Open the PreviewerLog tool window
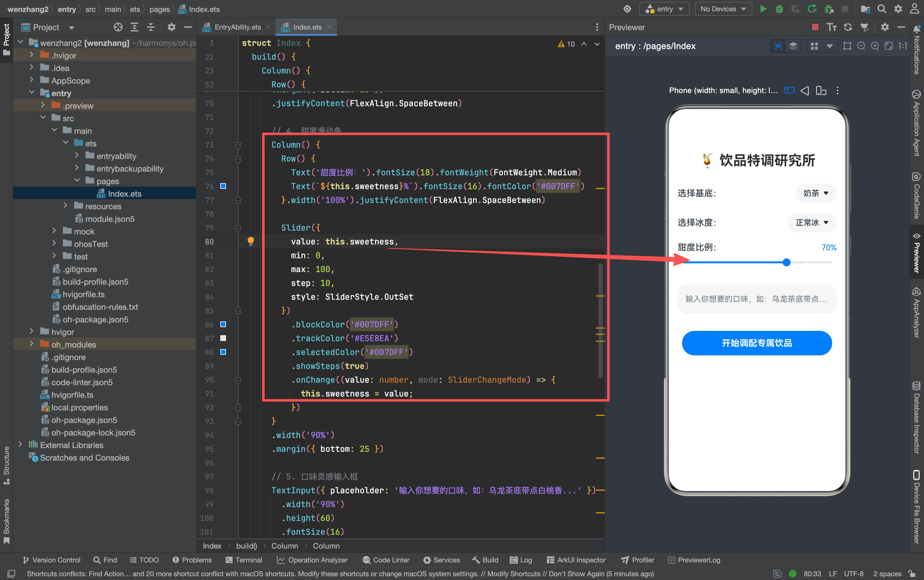Viewport: 924px width, 580px height. pos(694,560)
